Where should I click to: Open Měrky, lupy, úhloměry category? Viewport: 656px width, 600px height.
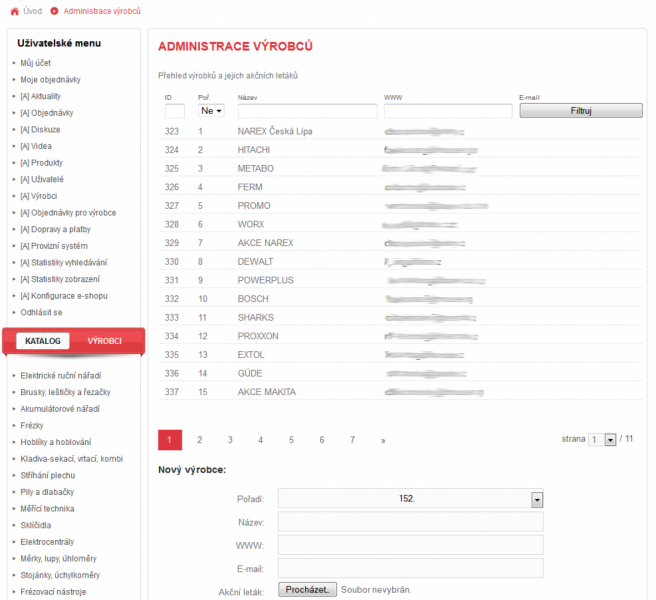(x=59, y=559)
